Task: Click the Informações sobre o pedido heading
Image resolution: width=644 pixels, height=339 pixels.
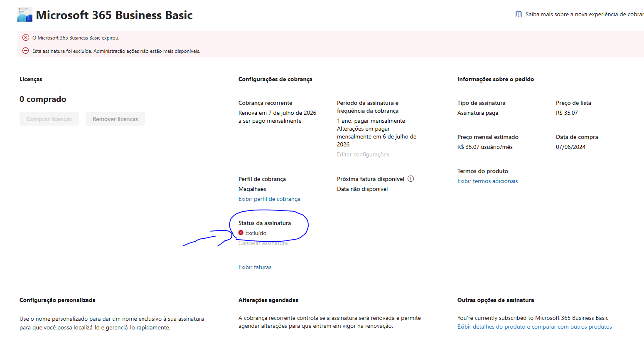Action: [496, 79]
